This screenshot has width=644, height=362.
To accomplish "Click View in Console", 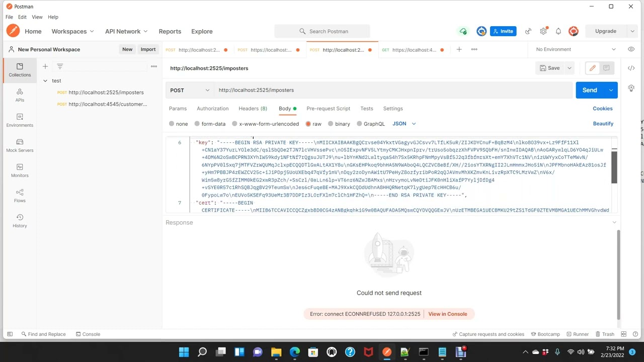I will pos(448,314).
